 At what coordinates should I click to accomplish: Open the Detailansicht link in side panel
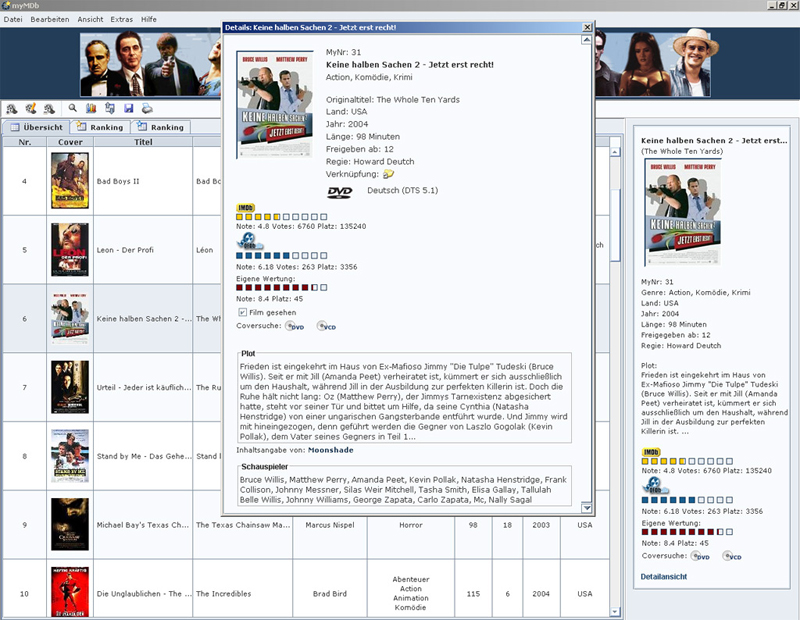click(x=663, y=577)
